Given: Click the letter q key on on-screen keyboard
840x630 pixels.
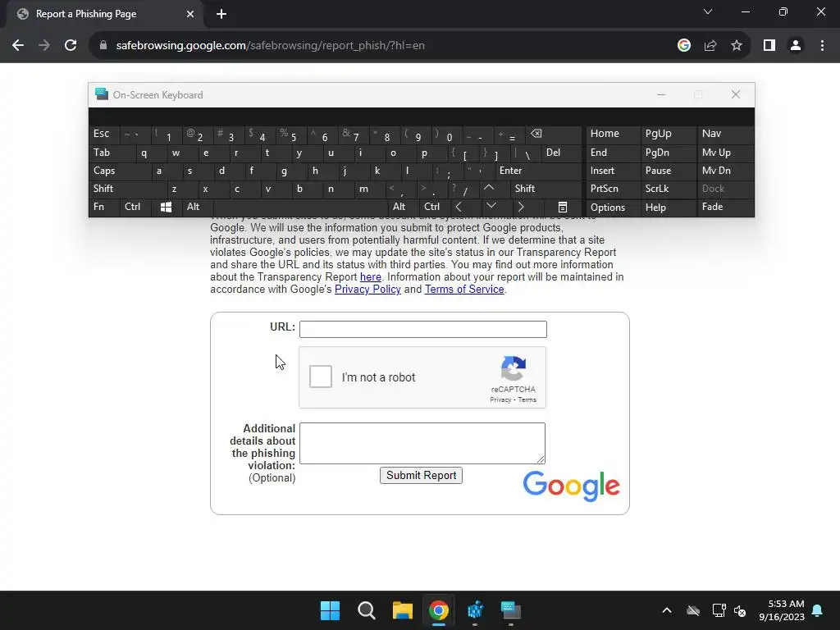Looking at the screenshot, I should [151, 153].
